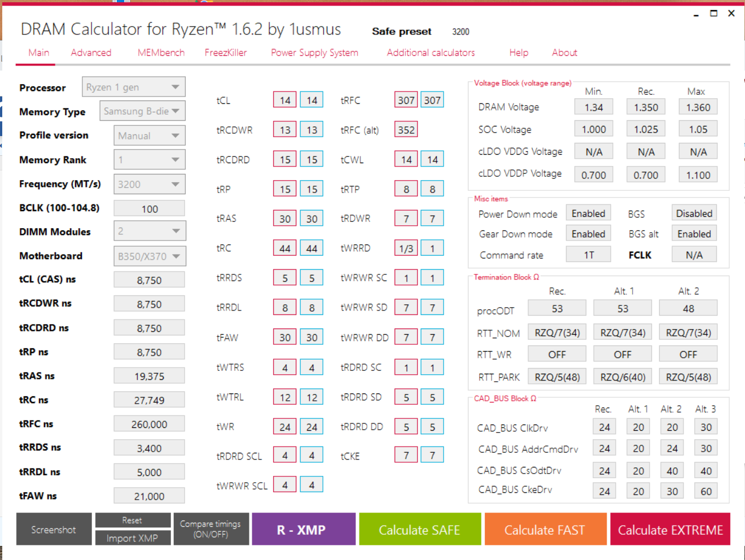
Task: Click the Calculate SAFE button
Action: click(419, 529)
